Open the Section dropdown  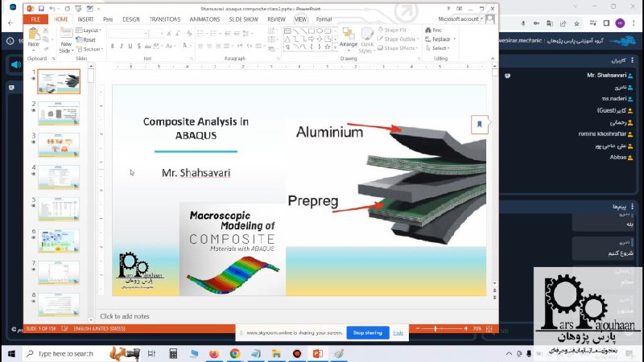(89, 49)
